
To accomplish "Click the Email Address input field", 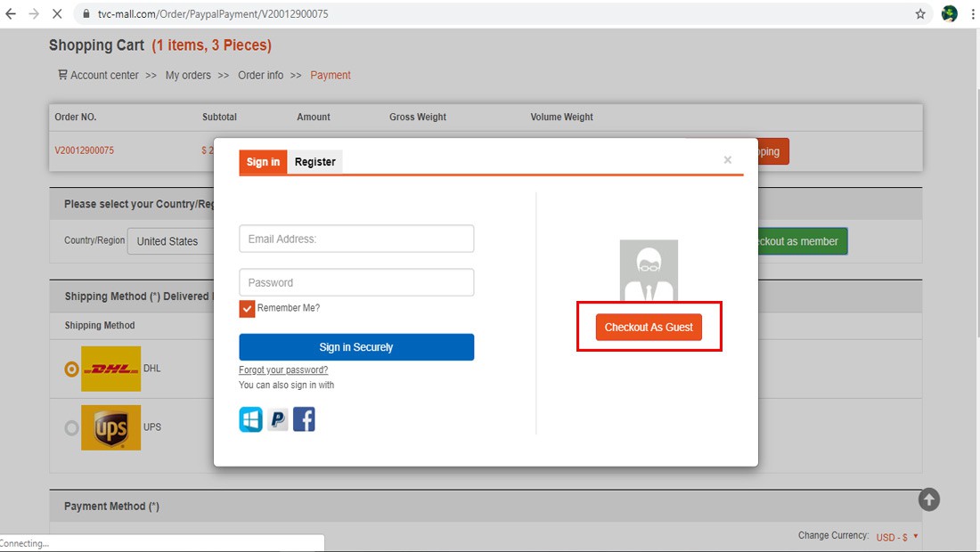I will (356, 239).
